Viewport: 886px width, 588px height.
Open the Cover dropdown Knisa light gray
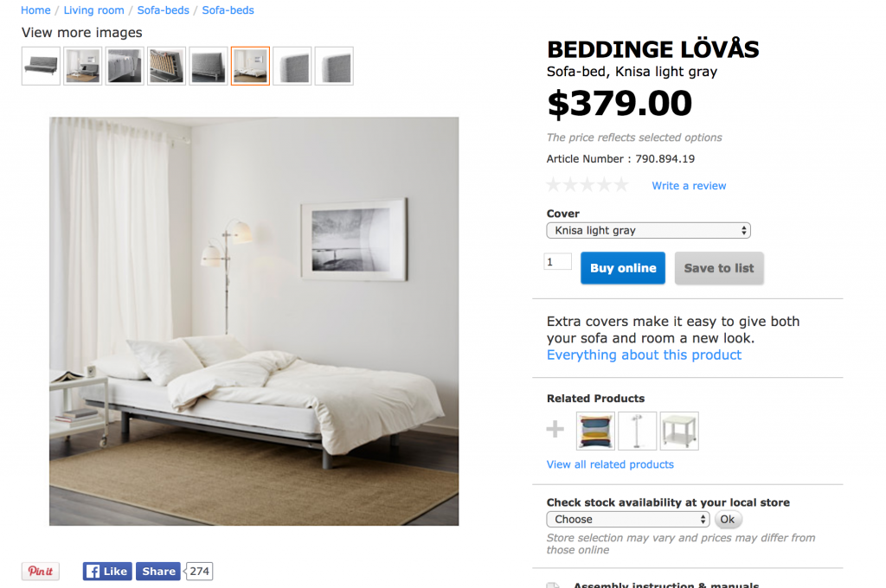[x=649, y=231]
